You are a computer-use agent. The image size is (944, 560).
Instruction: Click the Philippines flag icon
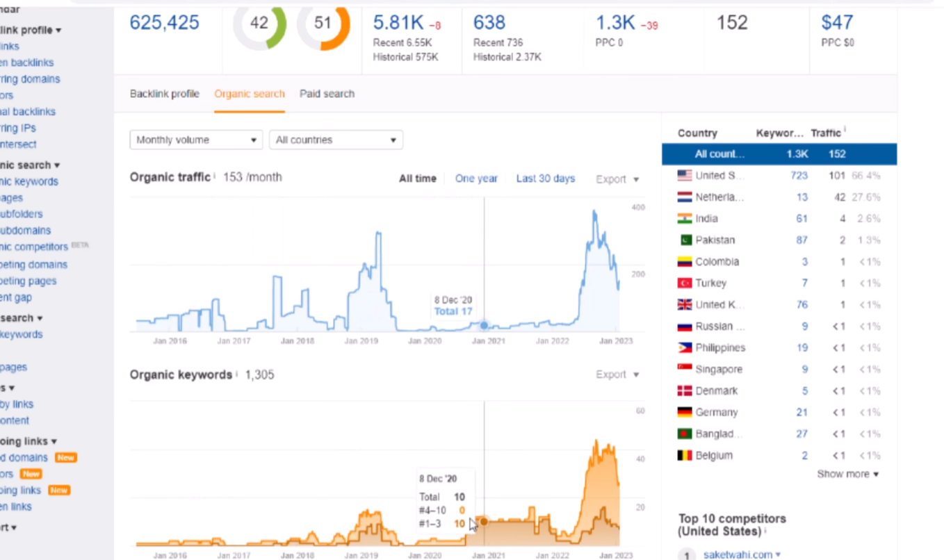point(685,348)
